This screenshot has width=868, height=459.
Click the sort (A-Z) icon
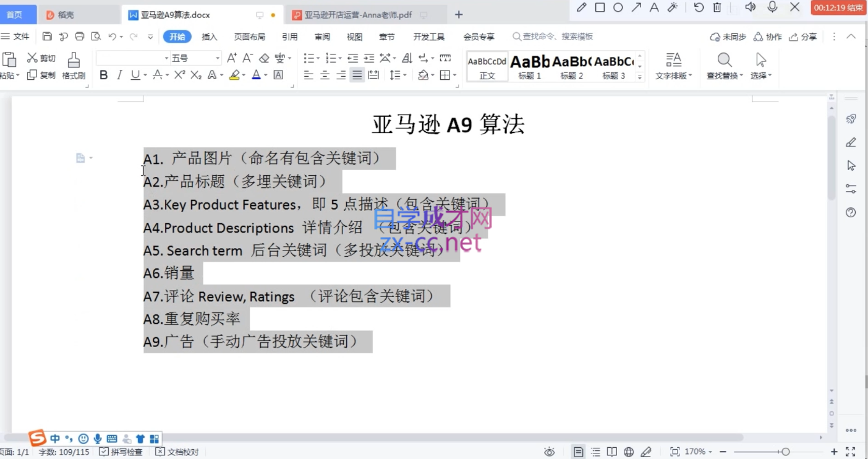click(x=407, y=58)
